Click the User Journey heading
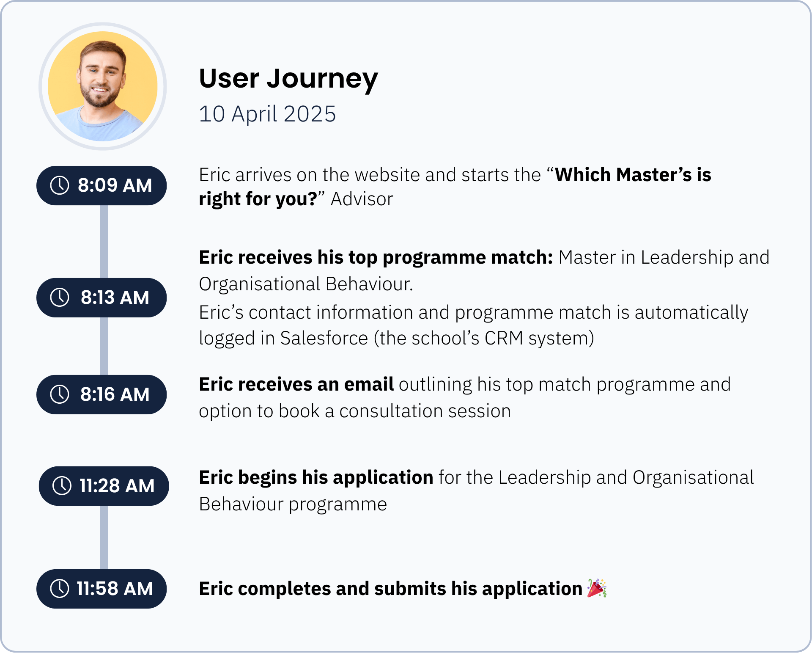The width and height of the screenshot is (812, 653). pos(288,79)
